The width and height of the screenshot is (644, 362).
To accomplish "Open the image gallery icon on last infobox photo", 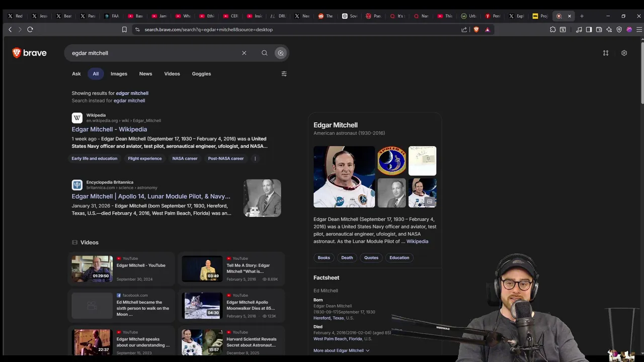I will point(430,202).
